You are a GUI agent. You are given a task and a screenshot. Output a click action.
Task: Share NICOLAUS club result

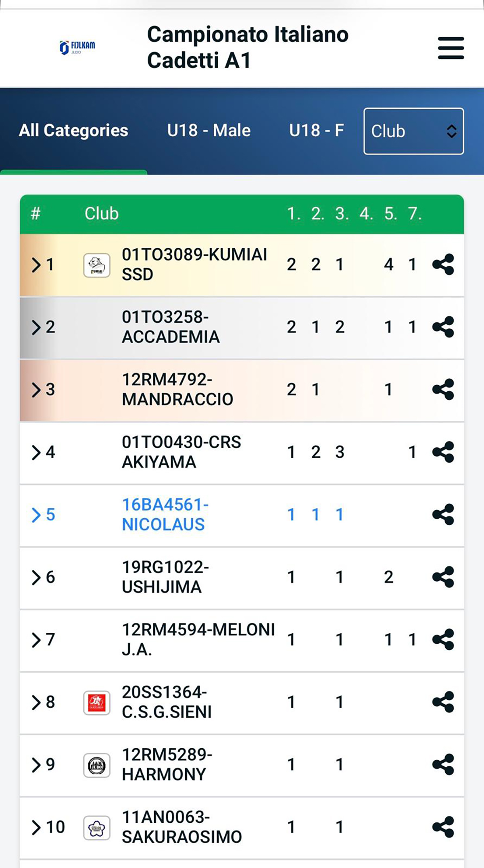[x=443, y=514]
